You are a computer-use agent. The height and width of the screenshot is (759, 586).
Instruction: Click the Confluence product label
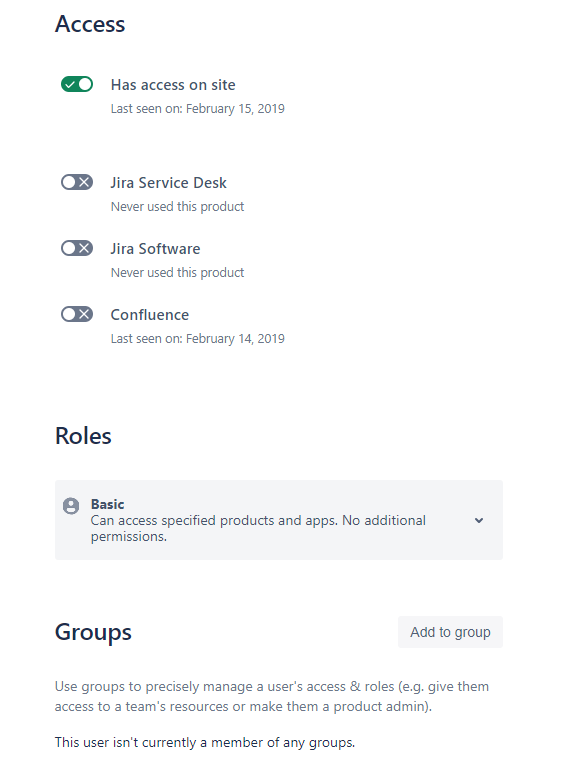(x=150, y=315)
